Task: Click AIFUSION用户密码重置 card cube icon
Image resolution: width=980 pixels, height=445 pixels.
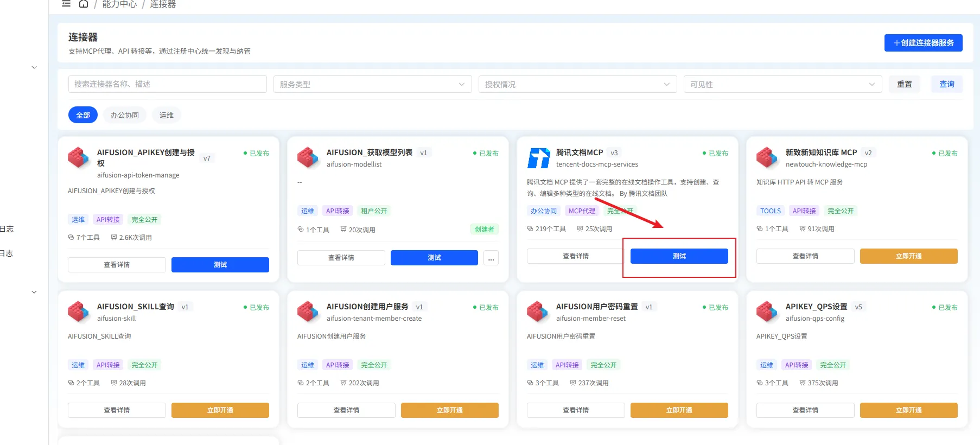Action: (x=538, y=312)
